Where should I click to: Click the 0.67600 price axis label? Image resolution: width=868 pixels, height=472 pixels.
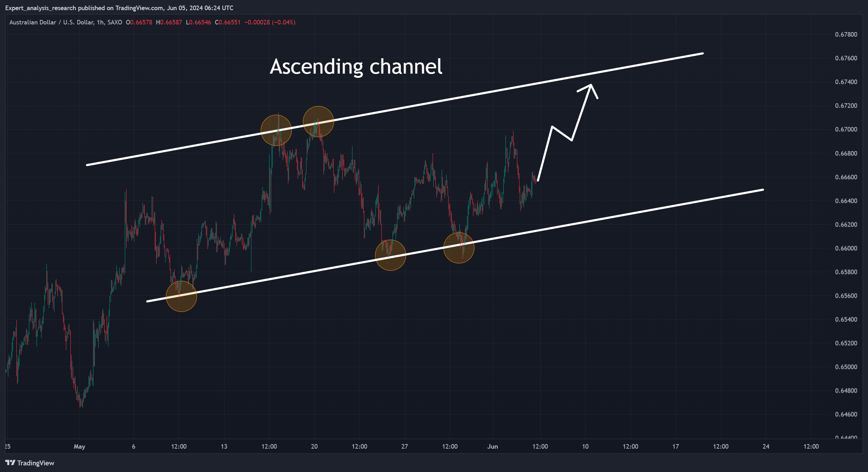[846, 58]
